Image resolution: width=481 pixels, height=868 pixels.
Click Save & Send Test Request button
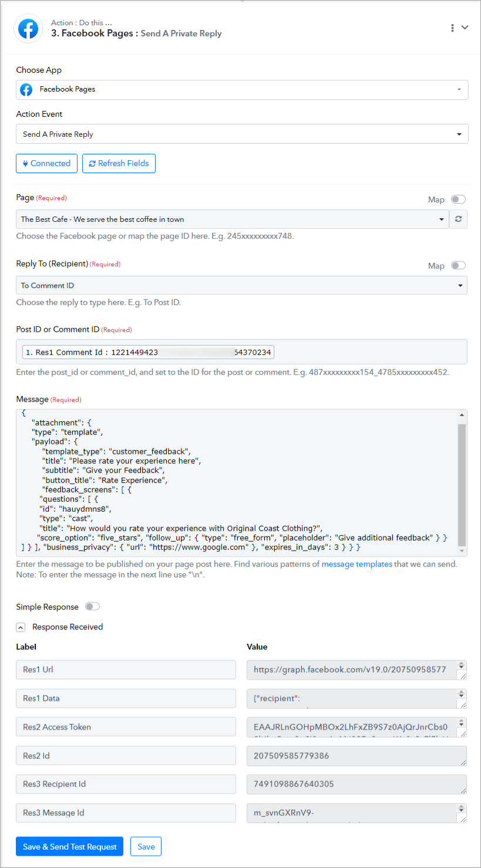click(x=69, y=846)
